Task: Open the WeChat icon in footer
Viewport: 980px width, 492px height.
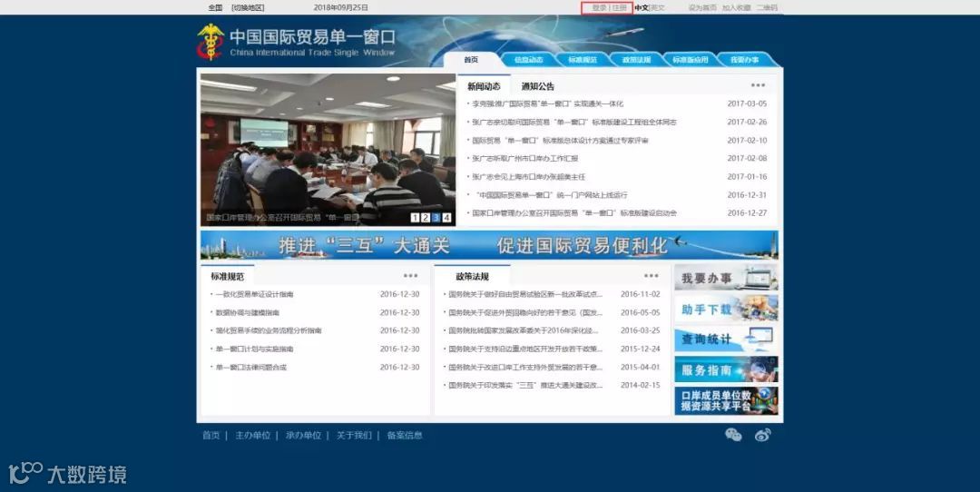Action: (733, 435)
